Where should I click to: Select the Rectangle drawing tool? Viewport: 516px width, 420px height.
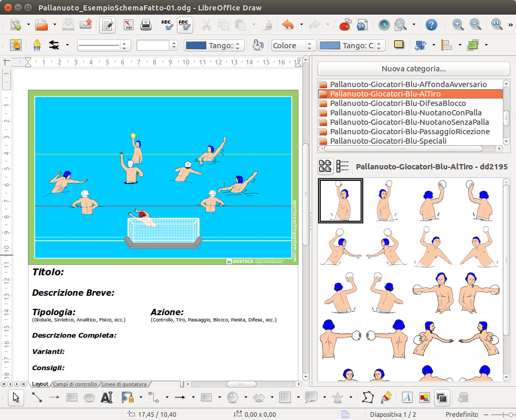pos(72,397)
